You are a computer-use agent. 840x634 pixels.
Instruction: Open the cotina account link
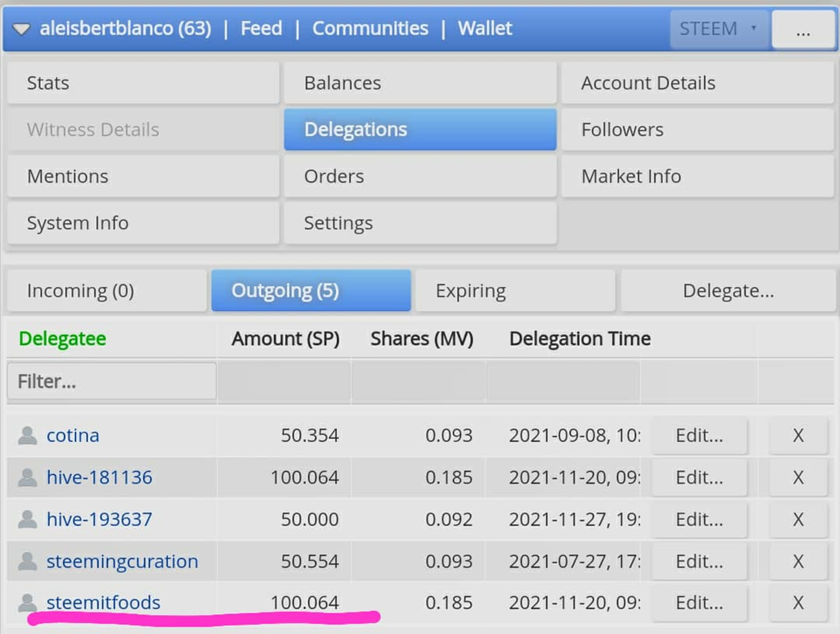tap(73, 436)
